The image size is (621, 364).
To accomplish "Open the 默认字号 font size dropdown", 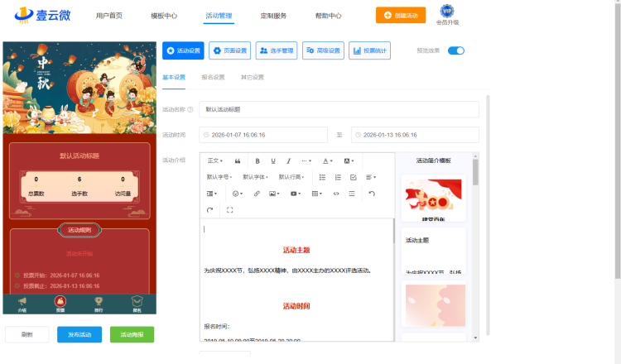I will coord(219,177).
